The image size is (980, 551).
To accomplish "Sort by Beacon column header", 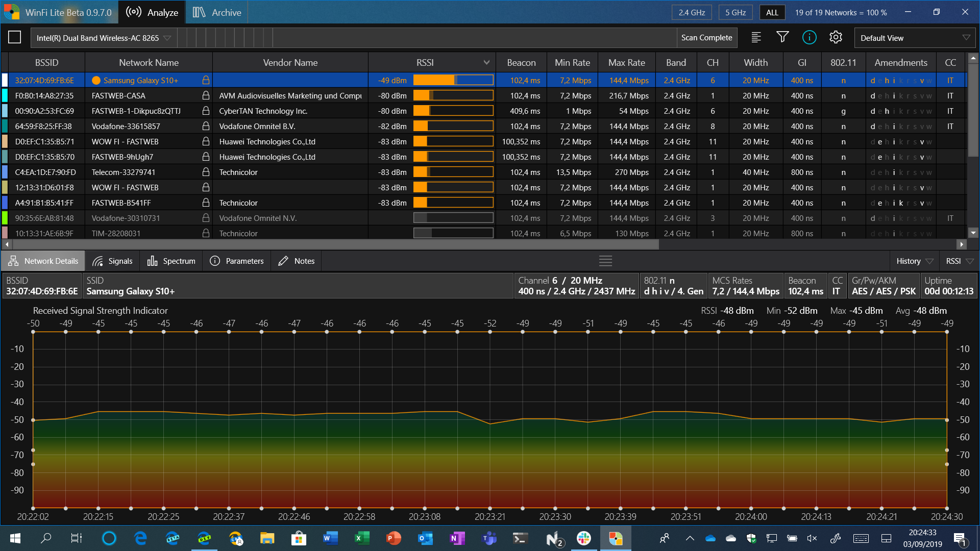I will [521, 62].
